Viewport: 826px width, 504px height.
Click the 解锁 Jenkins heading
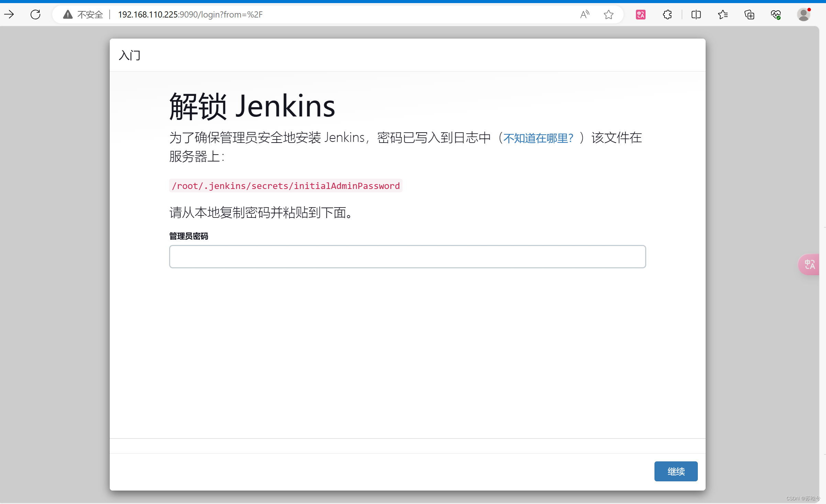(252, 106)
